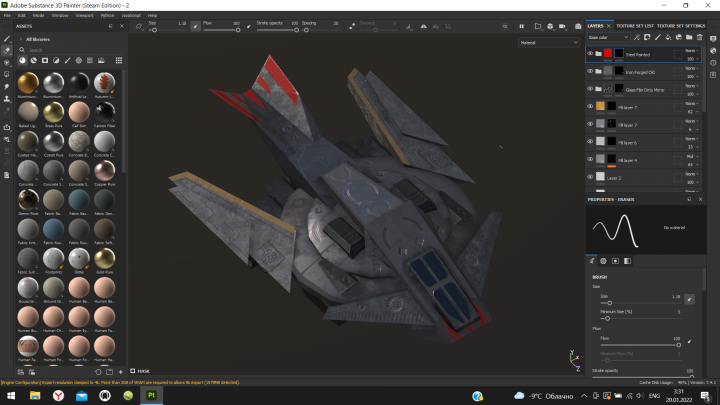Select the Copper Pure material thumbnail

point(105,171)
